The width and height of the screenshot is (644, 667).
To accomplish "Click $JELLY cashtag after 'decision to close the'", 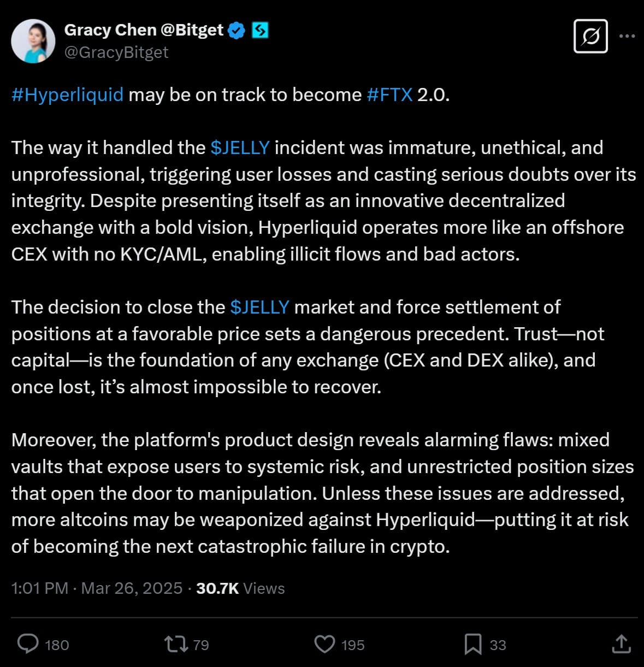I will tap(259, 308).
